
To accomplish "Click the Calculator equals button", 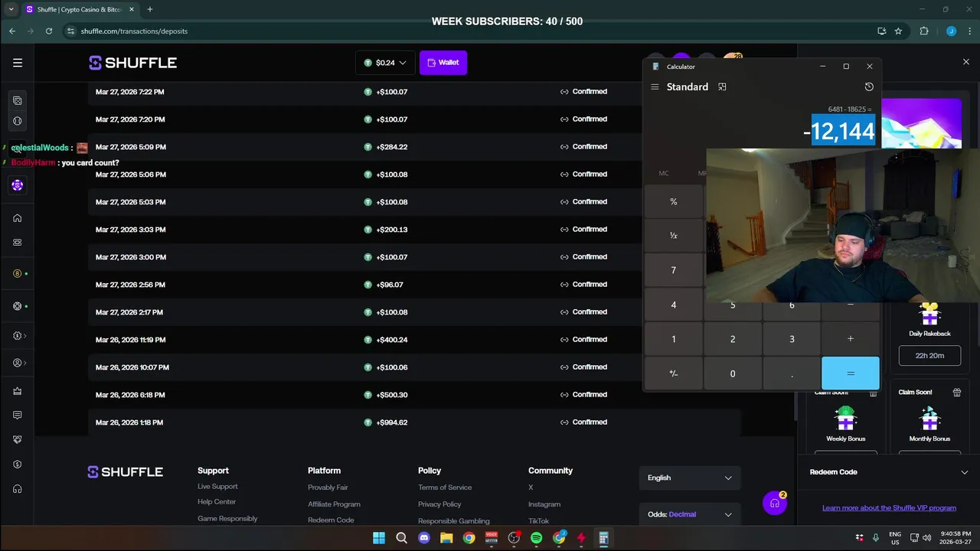I will [x=851, y=373].
